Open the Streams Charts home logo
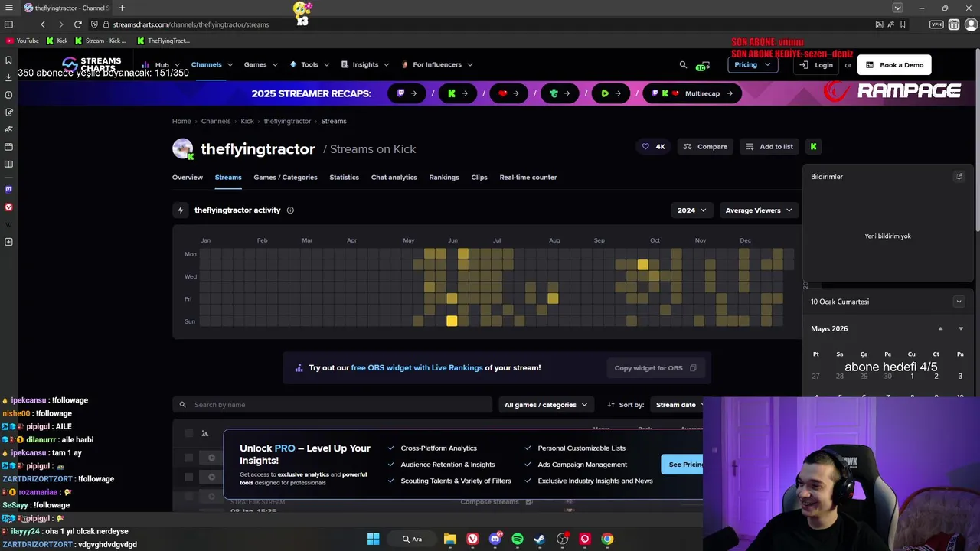 (92, 64)
